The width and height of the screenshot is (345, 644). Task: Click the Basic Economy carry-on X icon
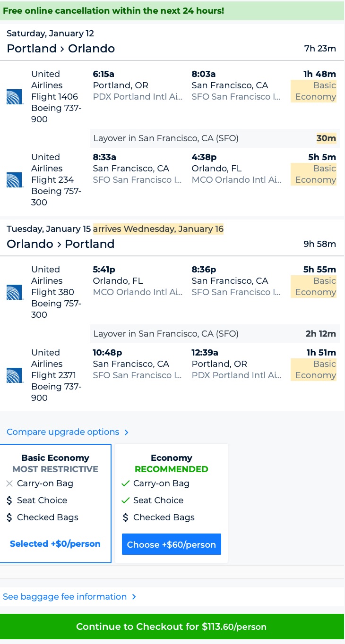[x=9, y=483]
